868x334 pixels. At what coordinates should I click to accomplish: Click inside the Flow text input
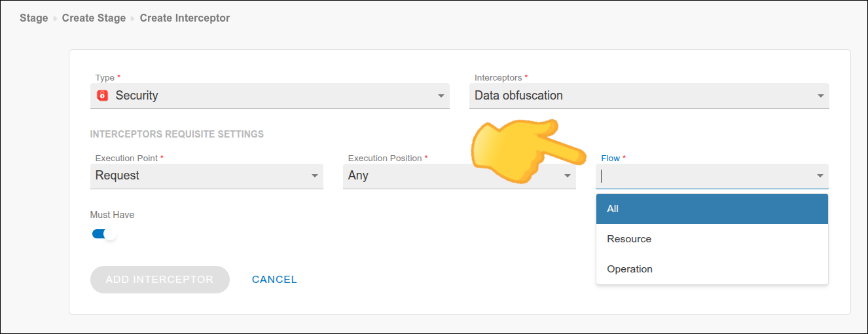704,176
